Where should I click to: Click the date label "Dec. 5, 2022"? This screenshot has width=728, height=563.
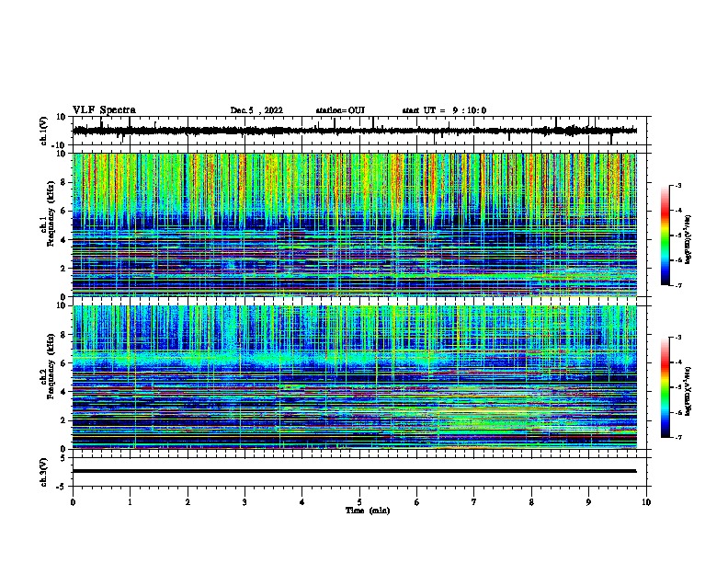pos(256,110)
